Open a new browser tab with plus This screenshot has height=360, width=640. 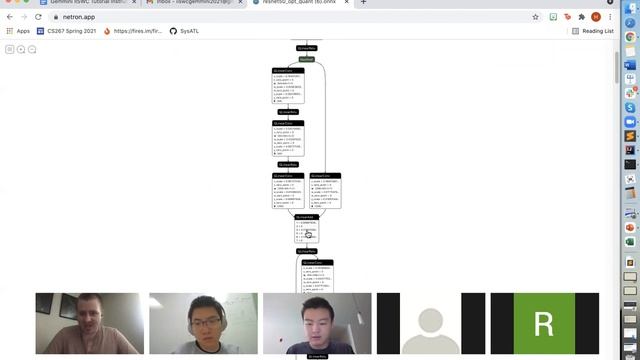pyautogui.click(x=363, y=2)
